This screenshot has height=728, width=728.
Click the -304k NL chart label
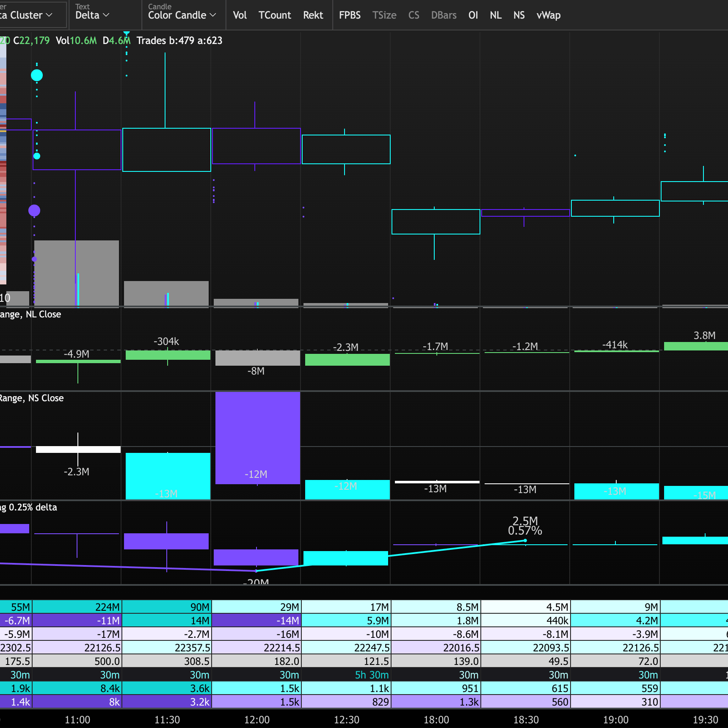pos(166,341)
